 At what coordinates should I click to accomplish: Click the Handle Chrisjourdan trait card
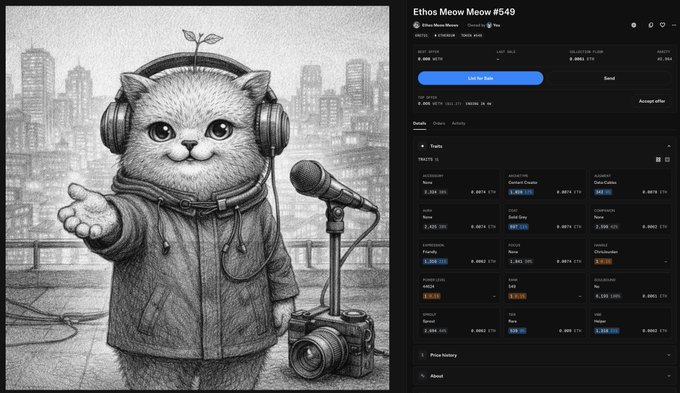pyautogui.click(x=631, y=253)
